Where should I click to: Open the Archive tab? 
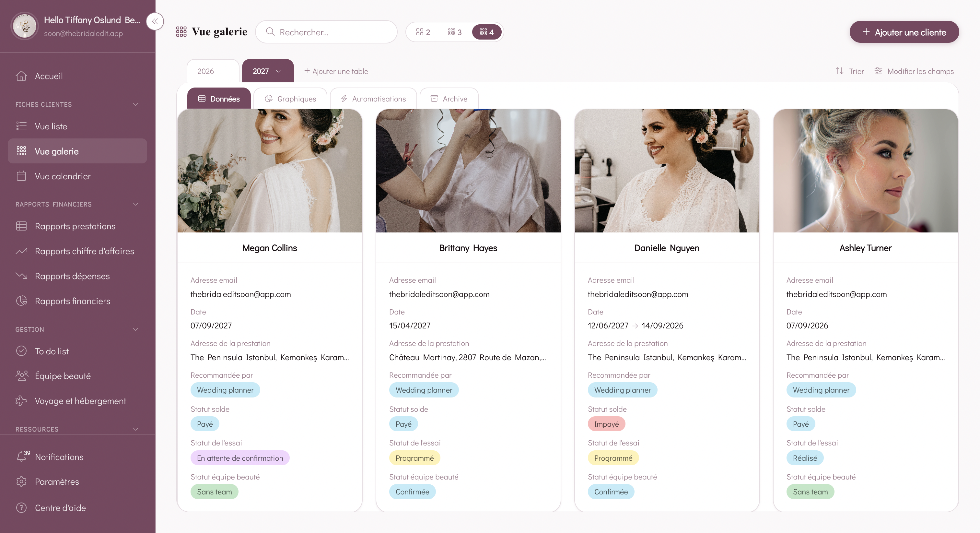point(449,99)
